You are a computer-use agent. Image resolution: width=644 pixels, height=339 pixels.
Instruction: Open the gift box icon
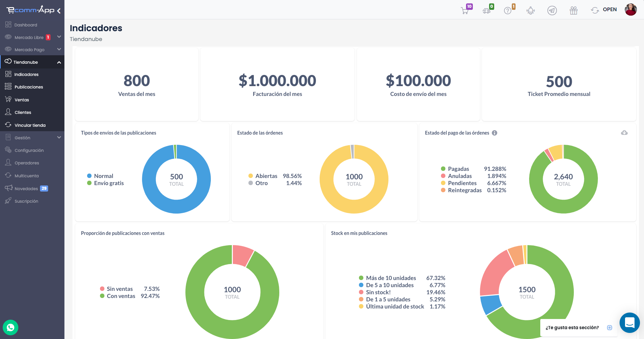tap(573, 11)
